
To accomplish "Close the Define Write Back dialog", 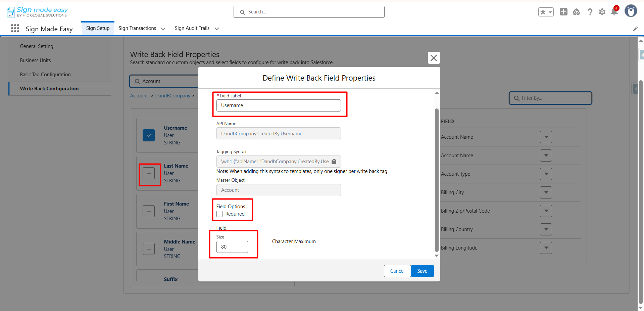I will pyautogui.click(x=434, y=58).
